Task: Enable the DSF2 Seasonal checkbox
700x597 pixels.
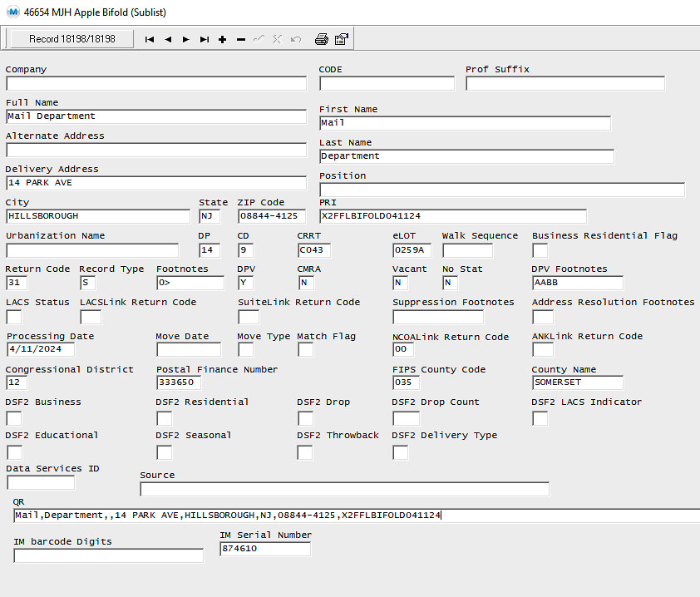Action: (x=164, y=452)
